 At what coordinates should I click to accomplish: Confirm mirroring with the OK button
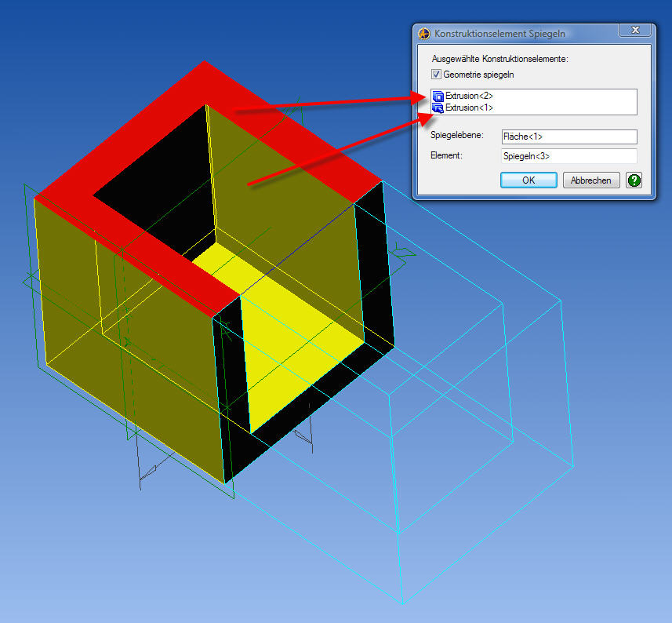click(529, 180)
